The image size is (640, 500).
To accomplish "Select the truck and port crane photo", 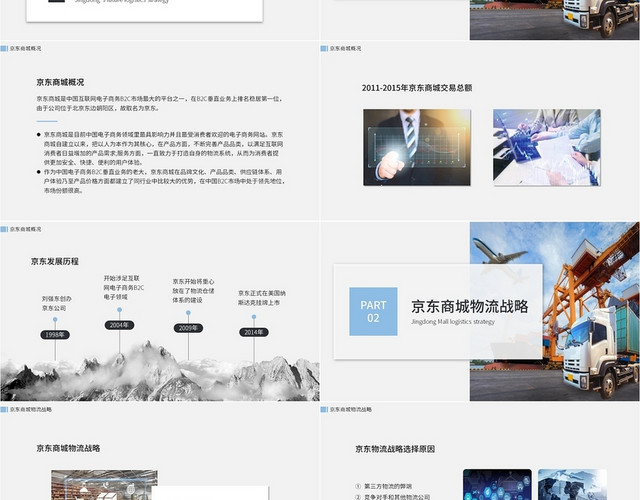I will tap(555, 311).
